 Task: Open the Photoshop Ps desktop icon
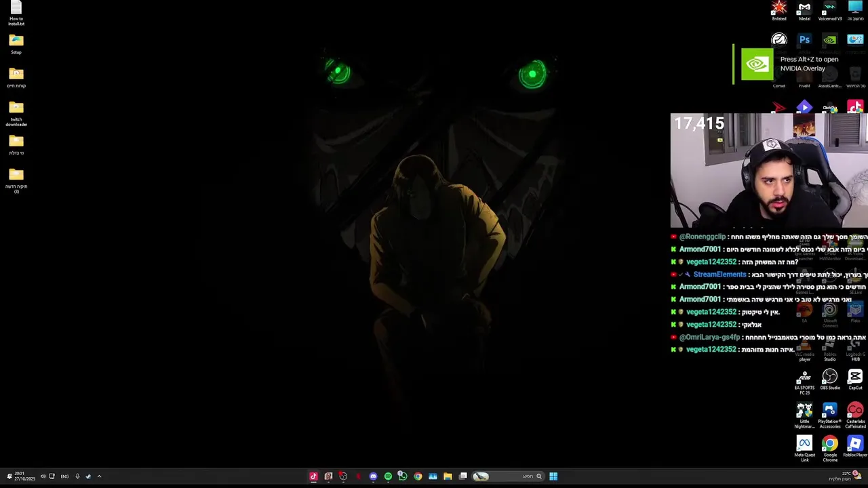pos(804,40)
